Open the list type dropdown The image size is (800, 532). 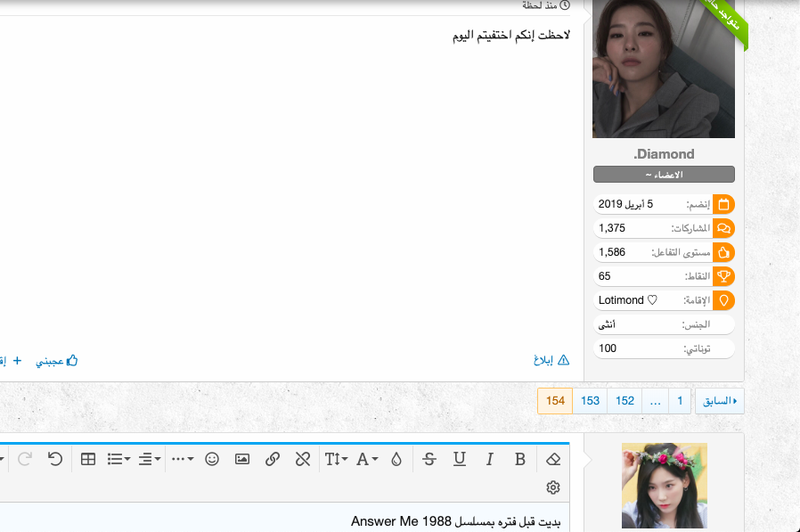pos(118,459)
